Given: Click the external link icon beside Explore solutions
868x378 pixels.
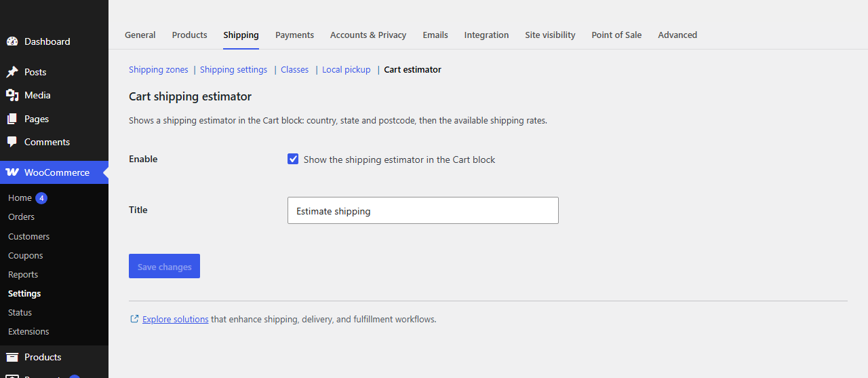Looking at the screenshot, I should pos(134,319).
